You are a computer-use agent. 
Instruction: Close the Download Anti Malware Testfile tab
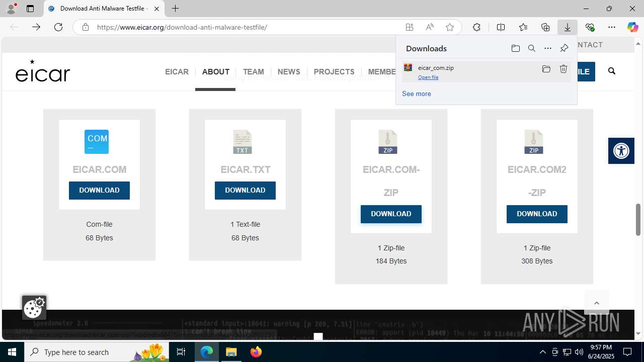(156, 9)
